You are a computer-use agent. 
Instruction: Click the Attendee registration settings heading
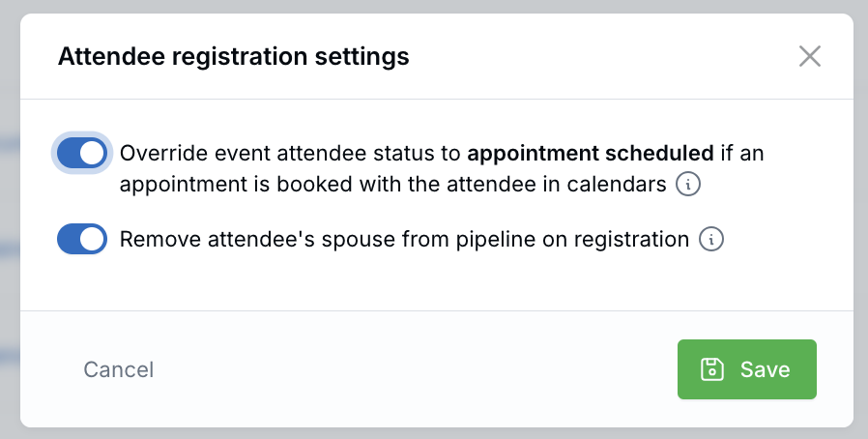[234, 56]
